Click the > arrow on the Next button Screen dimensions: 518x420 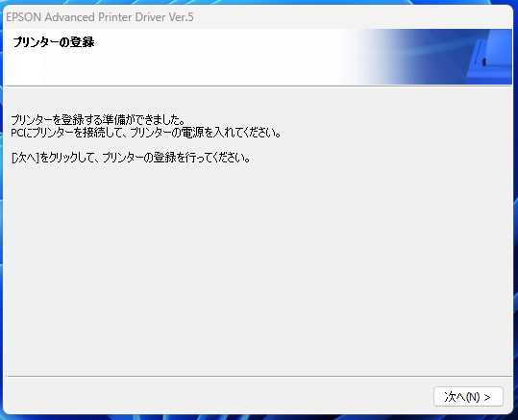point(487,397)
